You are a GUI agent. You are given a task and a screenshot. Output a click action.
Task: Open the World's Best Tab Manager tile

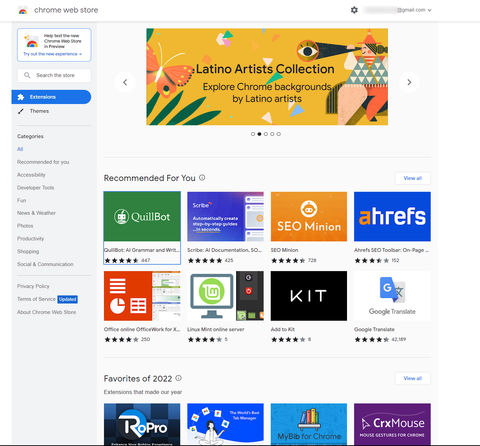click(225, 424)
